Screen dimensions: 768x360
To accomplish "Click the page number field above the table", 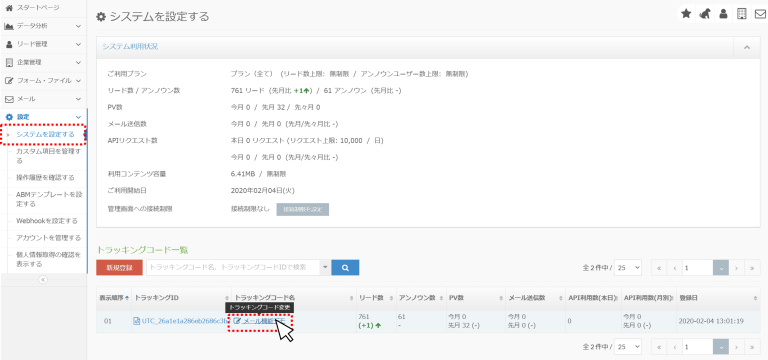I will point(697,267).
